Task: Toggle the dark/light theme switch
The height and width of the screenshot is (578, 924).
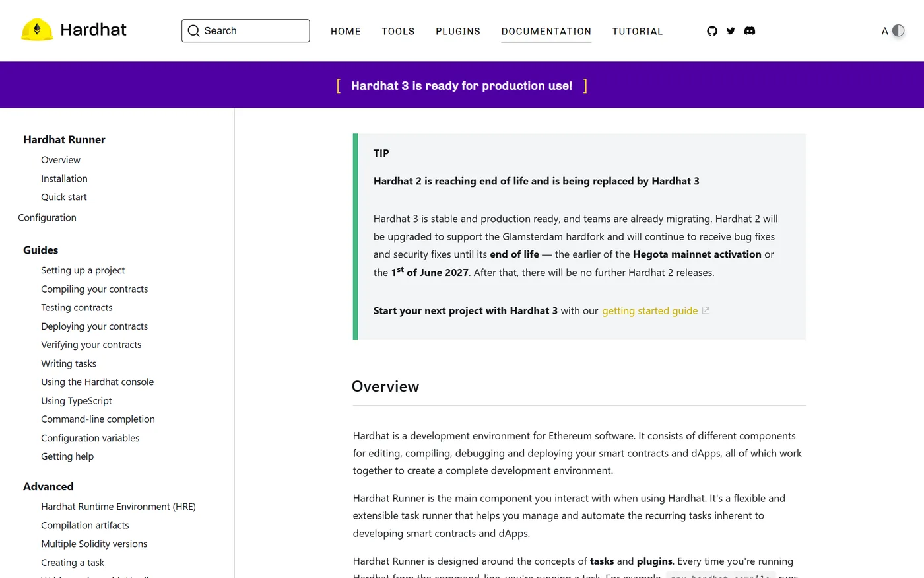Action: [898, 31]
